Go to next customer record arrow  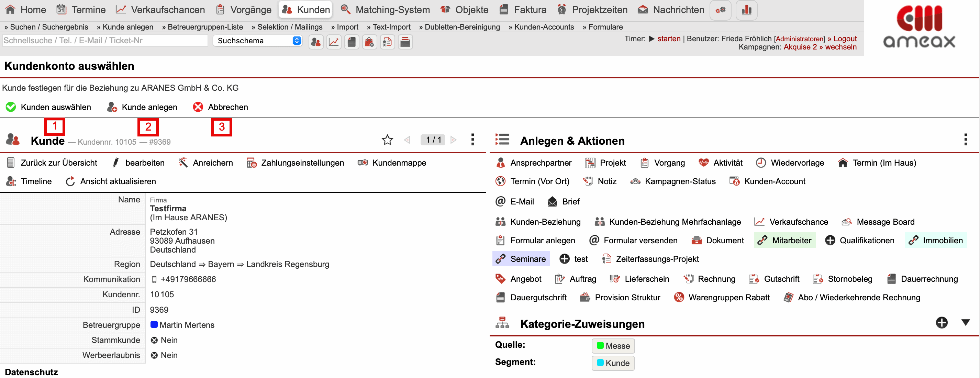(x=453, y=140)
